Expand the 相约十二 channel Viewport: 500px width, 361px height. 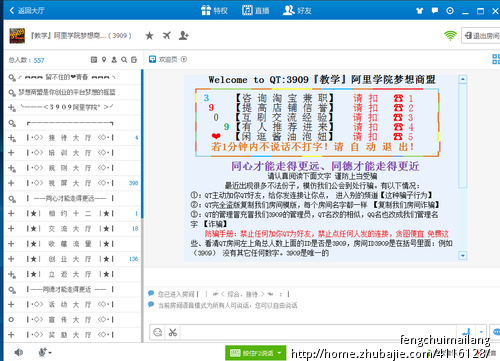click(x=11, y=213)
